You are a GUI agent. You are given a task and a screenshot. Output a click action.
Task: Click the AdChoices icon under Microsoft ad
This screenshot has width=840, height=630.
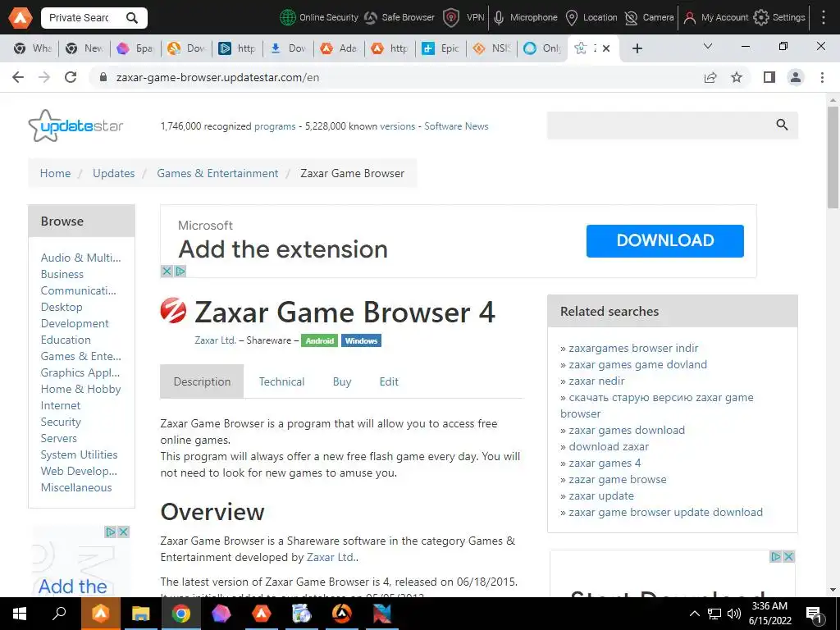click(x=180, y=271)
